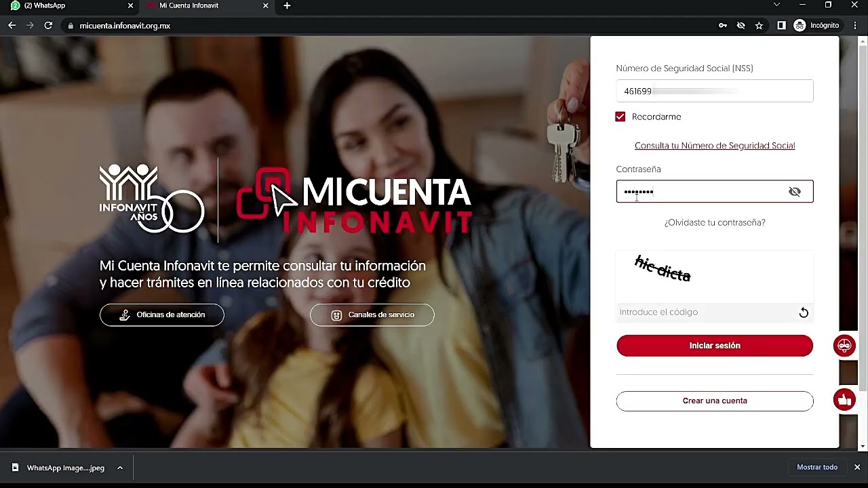Open the Chrome three-dot menu
Screen dimensions: 868x488
(854, 25)
